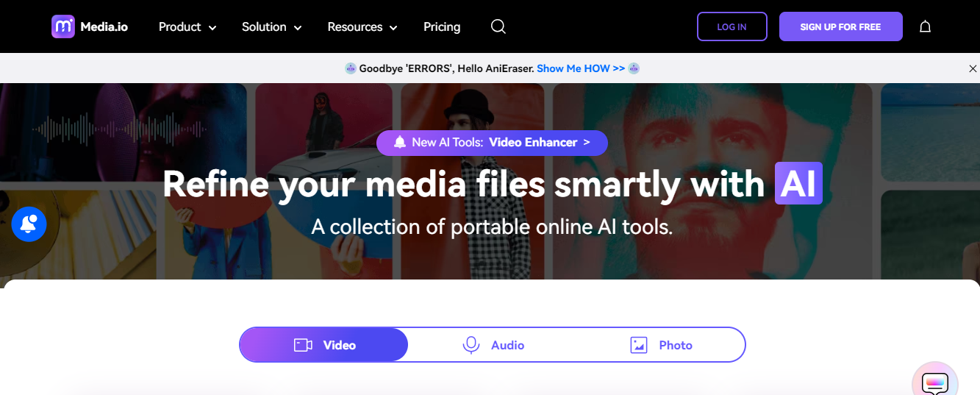Open the Pricing page
This screenshot has width=980, height=395.
pos(442,26)
